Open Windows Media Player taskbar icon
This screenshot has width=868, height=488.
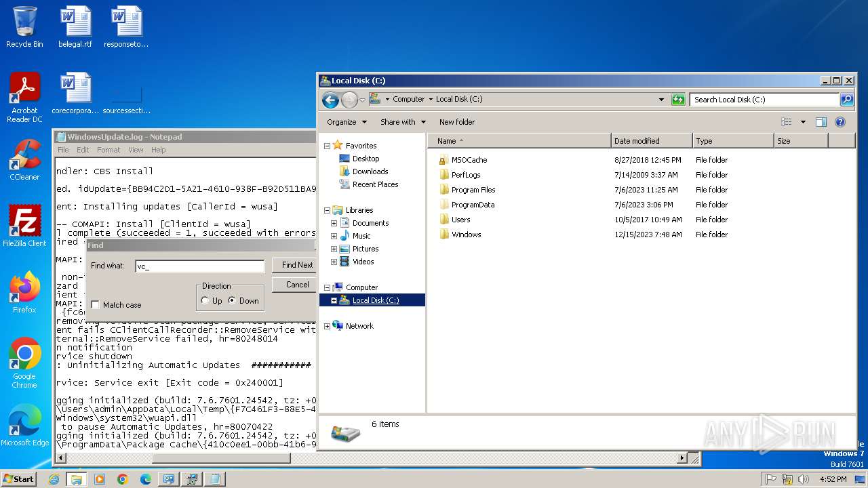click(x=100, y=479)
